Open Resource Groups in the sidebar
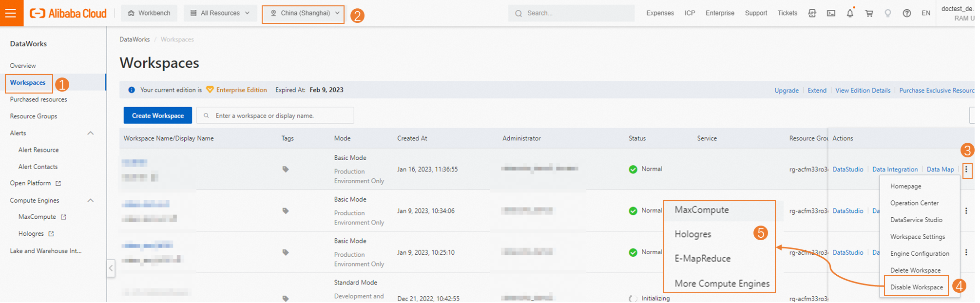This screenshot has height=303, width=980. tap(34, 116)
